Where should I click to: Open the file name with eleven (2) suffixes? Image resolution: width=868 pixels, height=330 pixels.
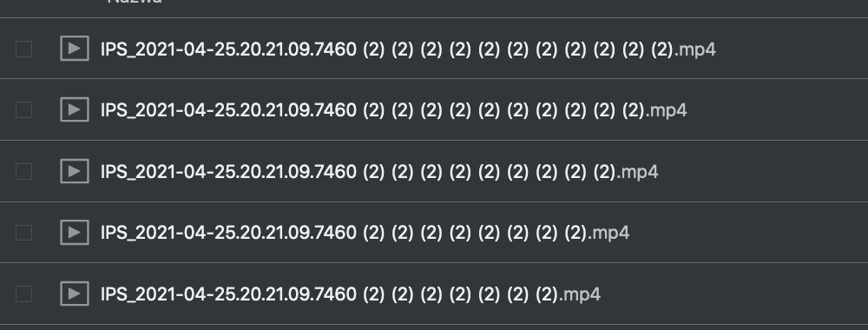tap(408, 49)
